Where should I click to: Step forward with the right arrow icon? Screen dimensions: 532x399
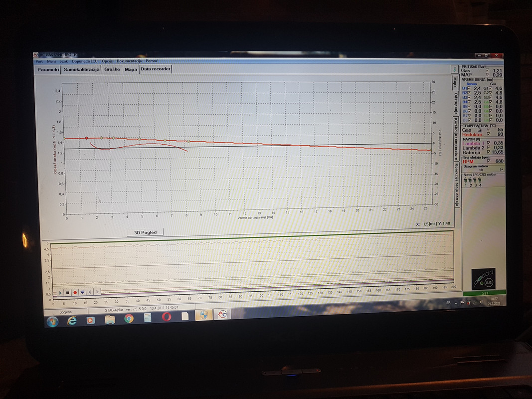(x=97, y=291)
